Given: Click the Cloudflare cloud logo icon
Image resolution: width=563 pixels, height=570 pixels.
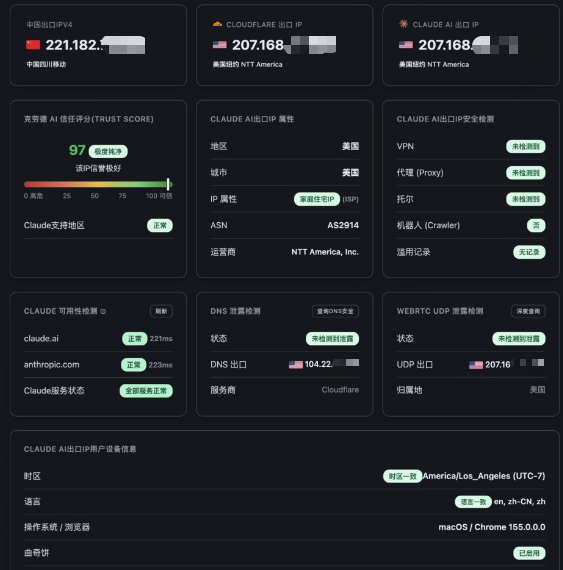Looking at the screenshot, I should click(217, 24).
